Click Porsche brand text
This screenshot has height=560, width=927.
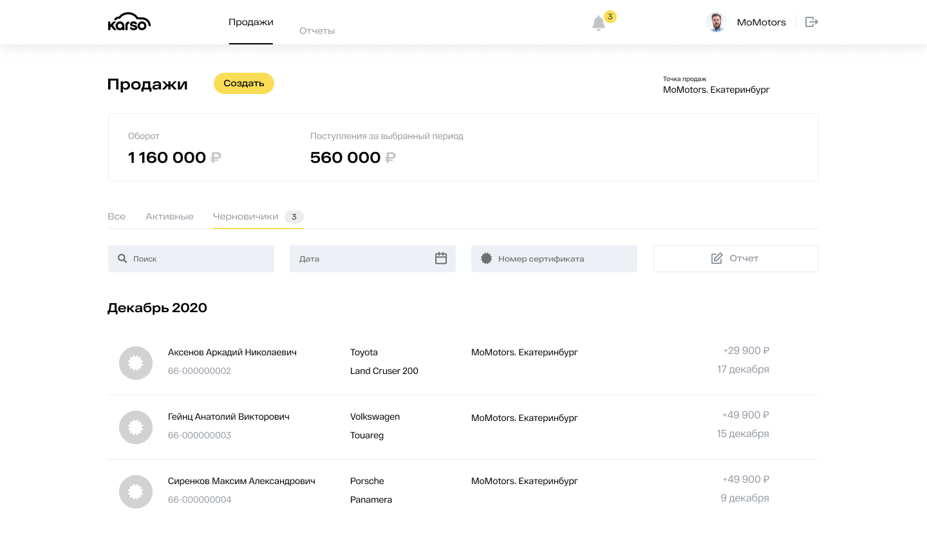tap(367, 481)
